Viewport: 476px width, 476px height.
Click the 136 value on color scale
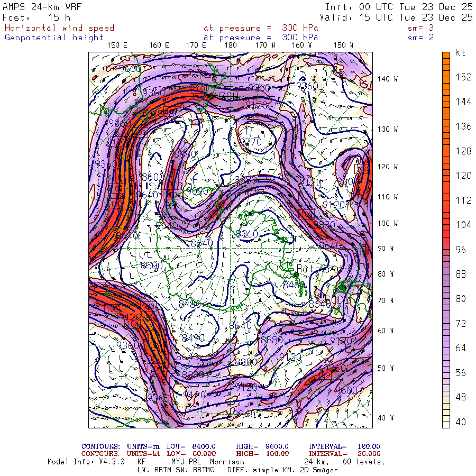pyautogui.click(x=463, y=126)
